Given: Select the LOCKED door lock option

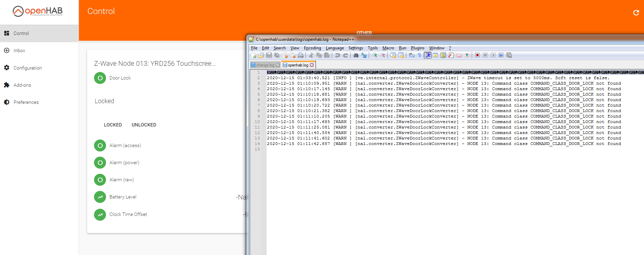Looking at the screenshot, I should pyautogui.click(x=113, y=125).
